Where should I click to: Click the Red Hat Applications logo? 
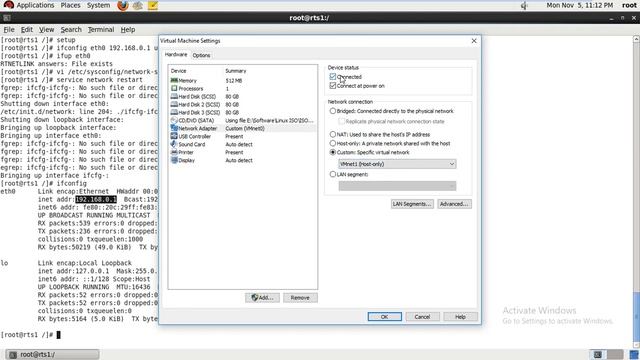tap(8, 5)
